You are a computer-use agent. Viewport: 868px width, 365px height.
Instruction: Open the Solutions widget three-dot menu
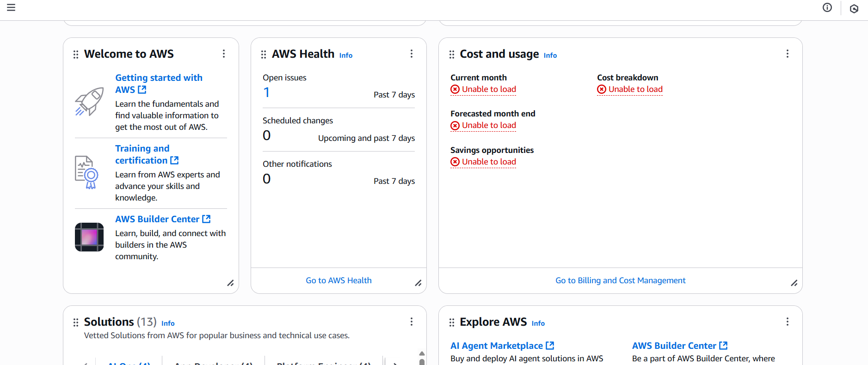coord(412,322)
